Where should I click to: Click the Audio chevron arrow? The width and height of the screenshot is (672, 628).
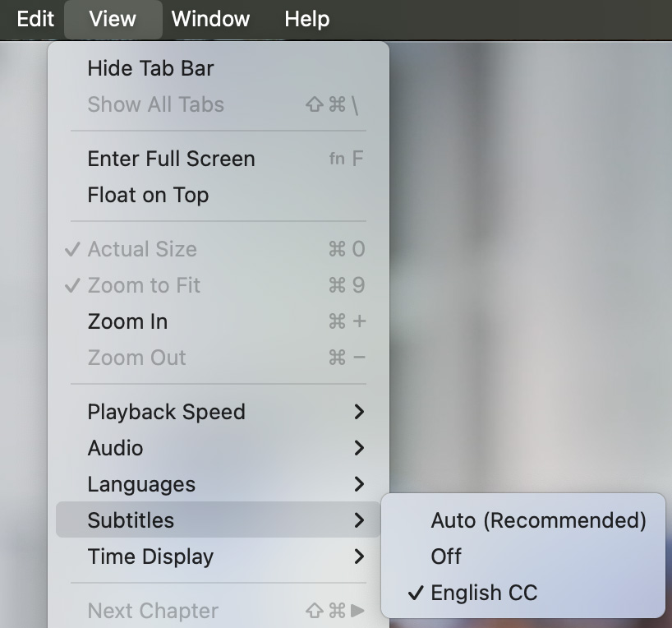point(359,448)
